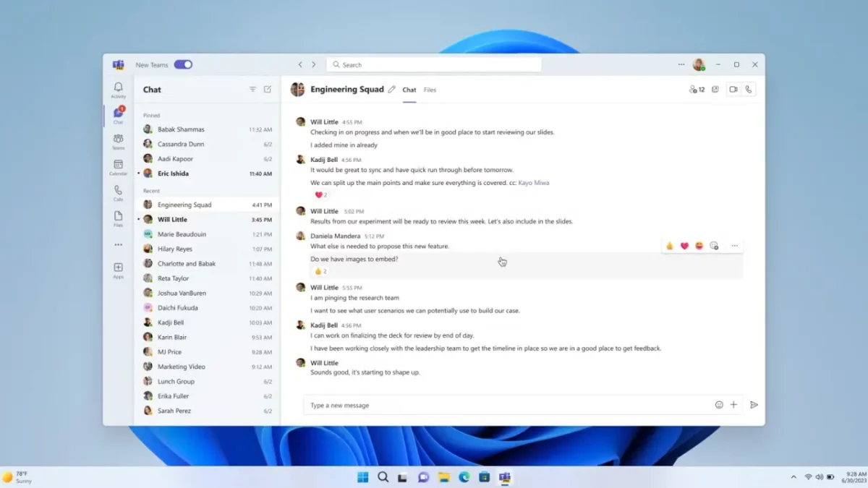The image size is (868, 488).
Task: Open the Calls section
Action: [118, 194]
